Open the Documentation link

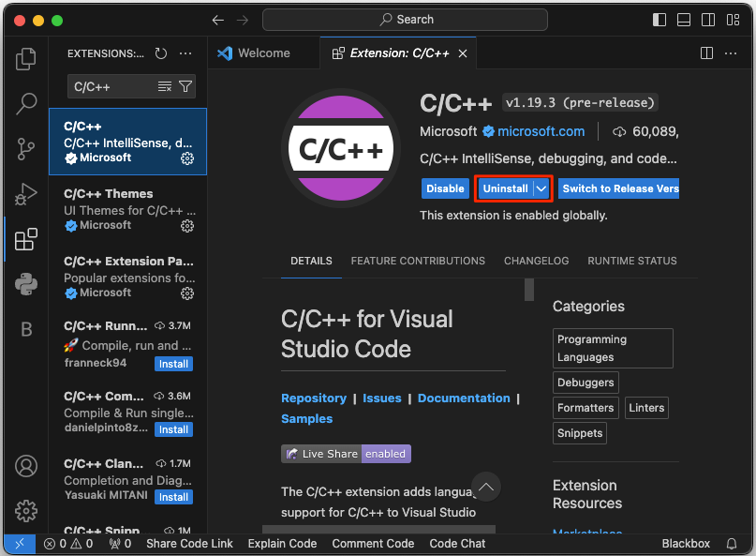464,398
